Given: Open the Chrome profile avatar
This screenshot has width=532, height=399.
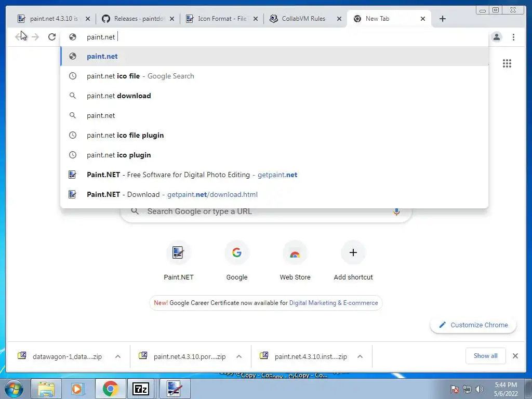Looking at the screenshot, I should point(496,37).
